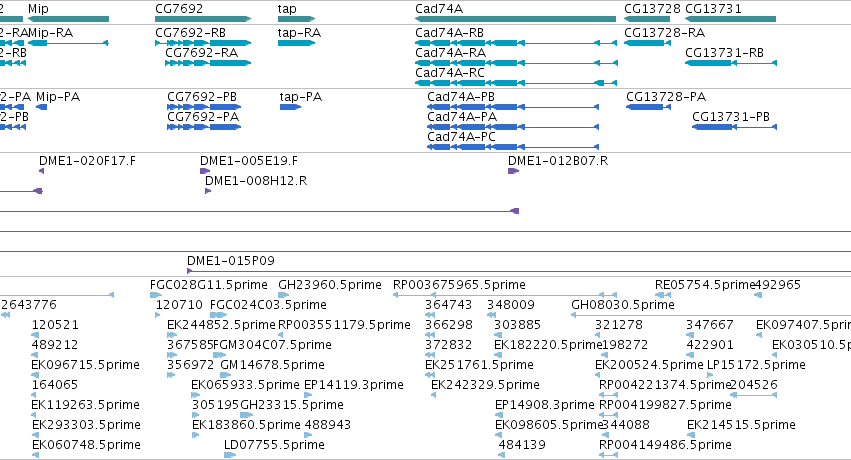Viewport: 851px width, 460px height.
Task: Click the EK251761.5prime EST
Action: pyautogui.click(x=429, y=375)
